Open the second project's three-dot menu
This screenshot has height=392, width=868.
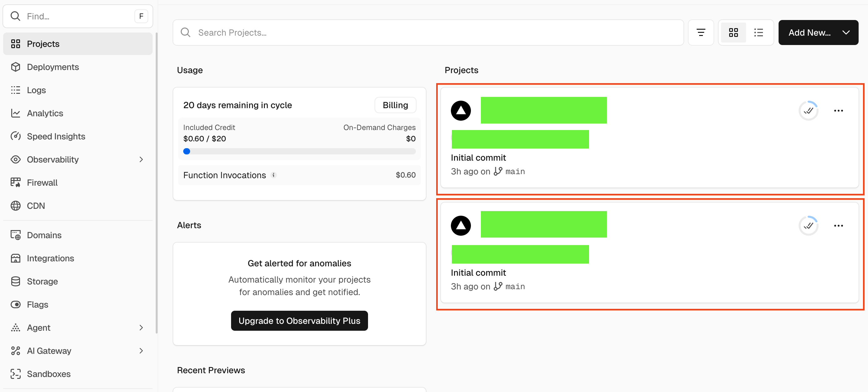coord(838,226)
